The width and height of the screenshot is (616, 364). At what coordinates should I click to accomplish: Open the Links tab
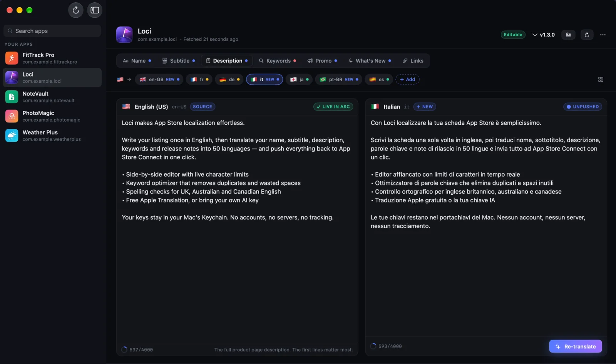click(413, 61)
